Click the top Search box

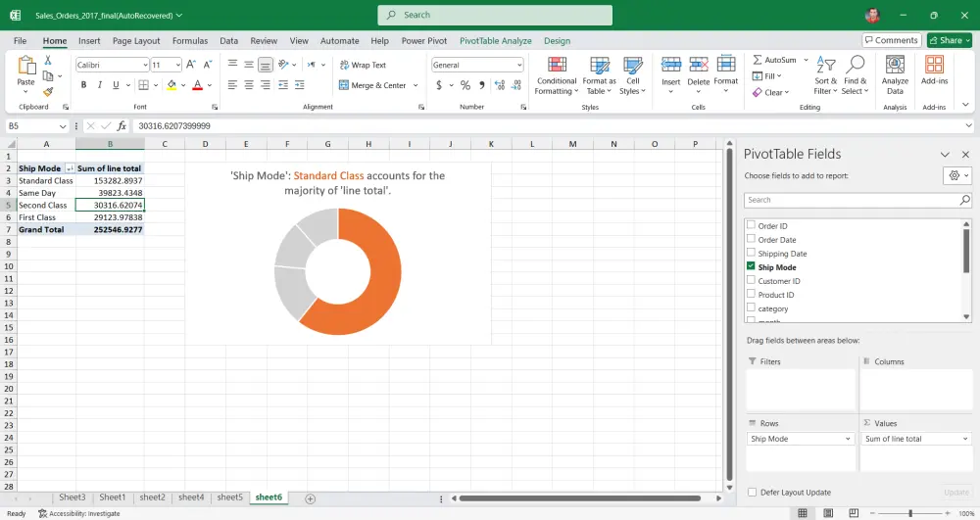495,15
